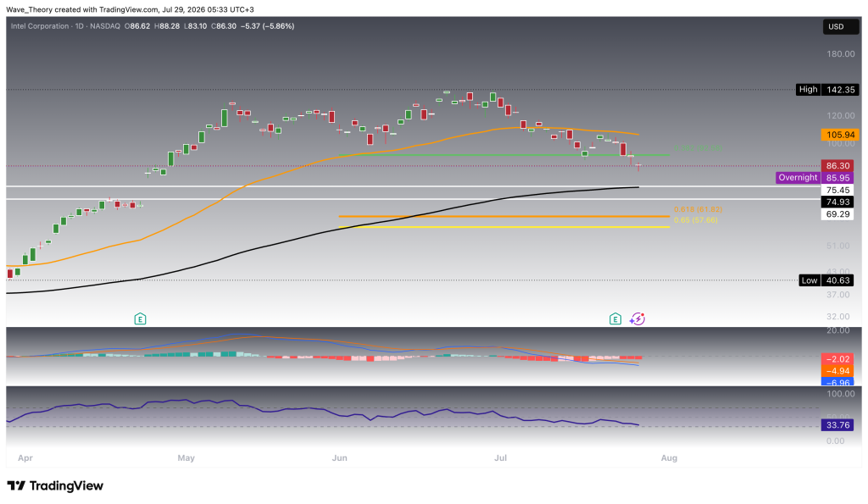Image resolution: width=868 pixels, height=504 pixels.
Task: Click the May label on time axis
Action: tap(186, 457)
